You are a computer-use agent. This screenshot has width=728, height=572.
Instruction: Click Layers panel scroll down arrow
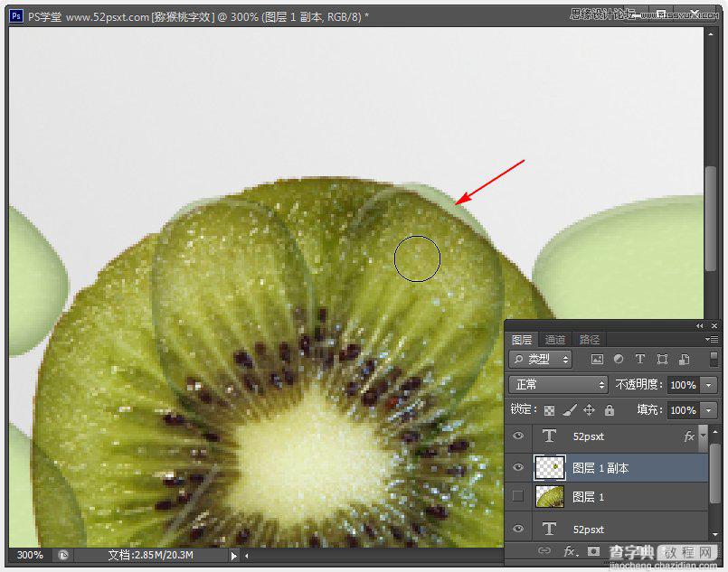point(715,534)
